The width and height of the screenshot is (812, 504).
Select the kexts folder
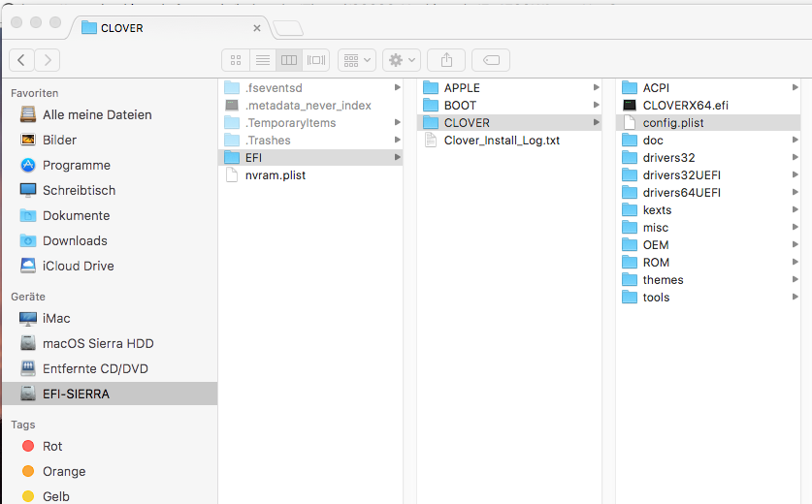(708, 210)
